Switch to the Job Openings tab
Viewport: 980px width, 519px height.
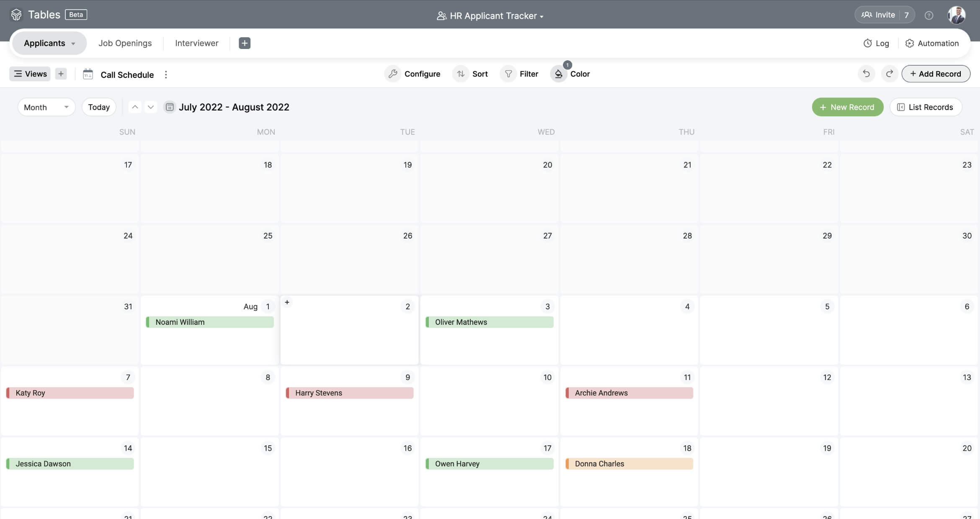click(x=125, y=43)
